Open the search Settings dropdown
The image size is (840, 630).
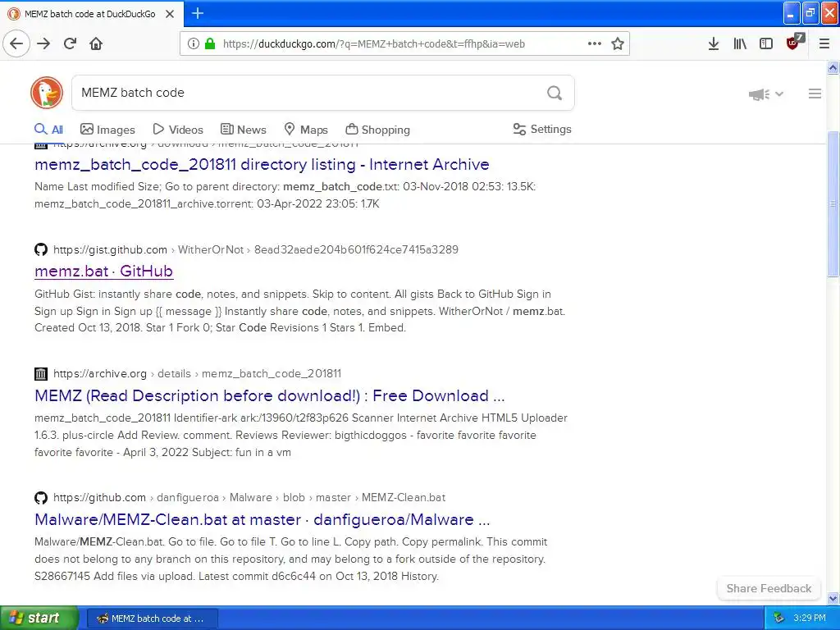[542, 129]
